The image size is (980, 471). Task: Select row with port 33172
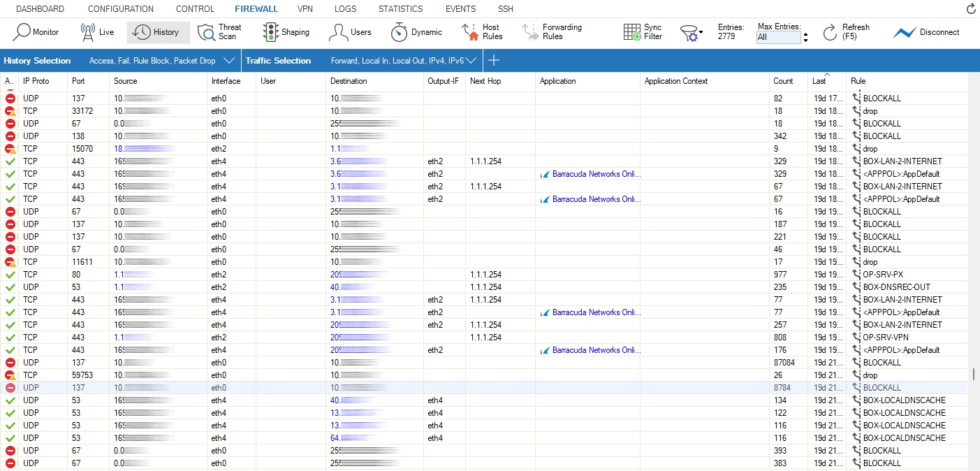[484, 111]
